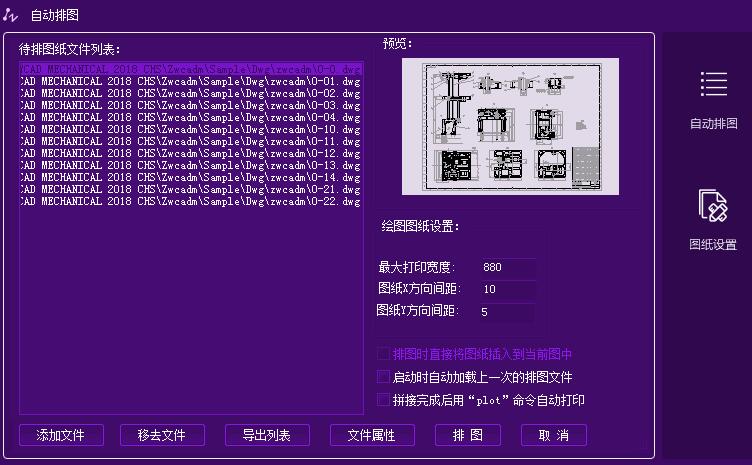Click the 添加文件 button
Screen dimensions: 752x465
[61, 435]
